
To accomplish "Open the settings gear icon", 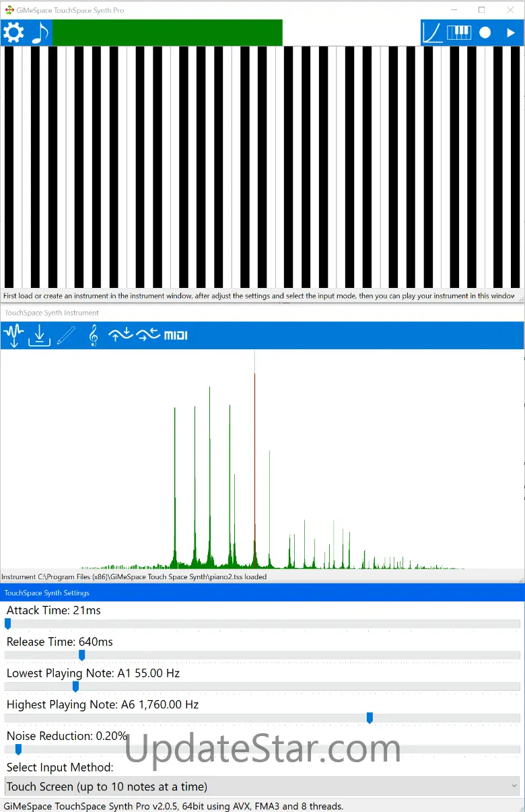I will click(13, 32).
